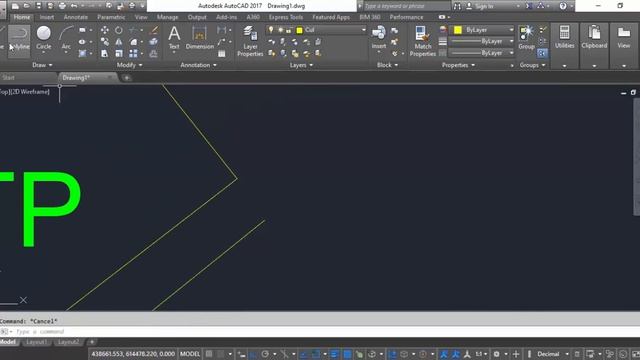Toggle polar tracking in status bar

[x=264, y=354]
